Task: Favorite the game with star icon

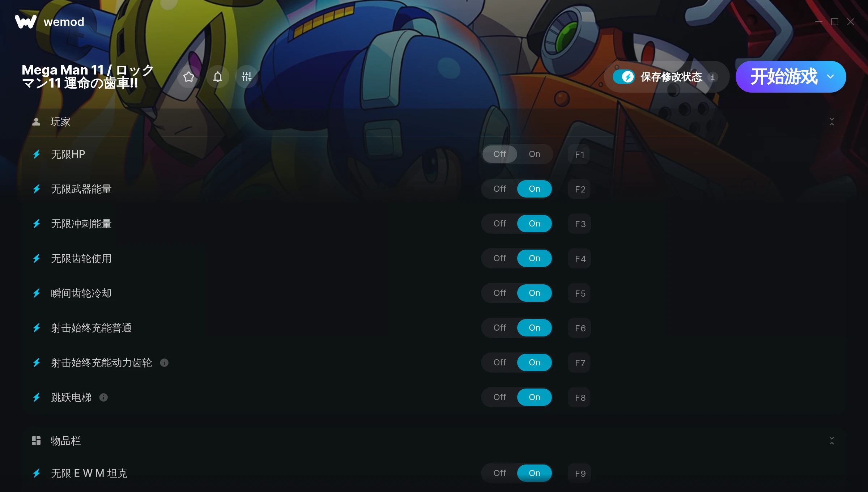Action: 188,77
